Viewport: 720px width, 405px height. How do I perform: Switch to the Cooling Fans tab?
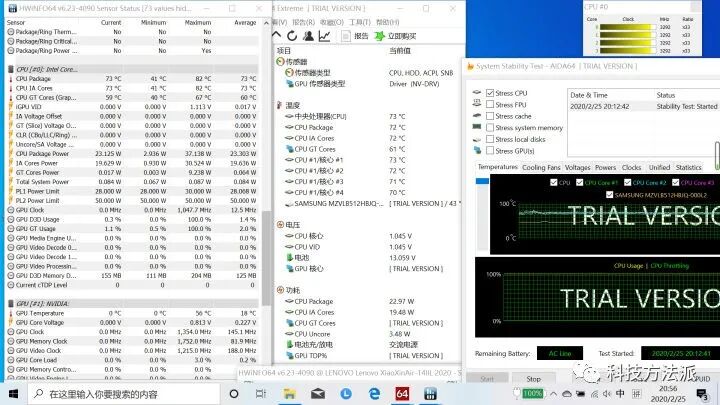coord(541,168)
